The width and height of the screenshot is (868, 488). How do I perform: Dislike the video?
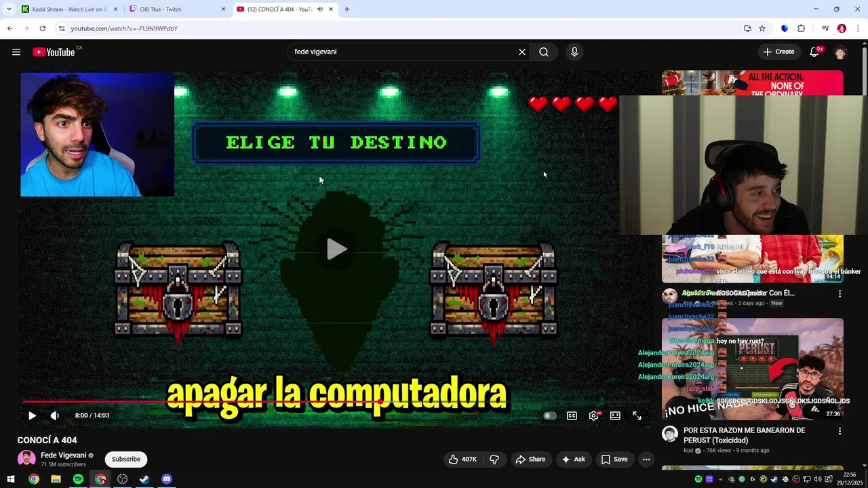(494, 460)
